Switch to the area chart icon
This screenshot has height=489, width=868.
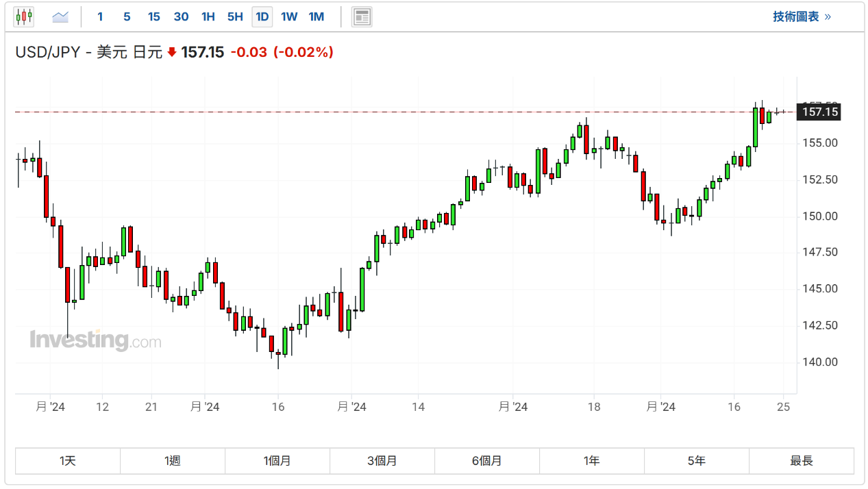(60, 16)
